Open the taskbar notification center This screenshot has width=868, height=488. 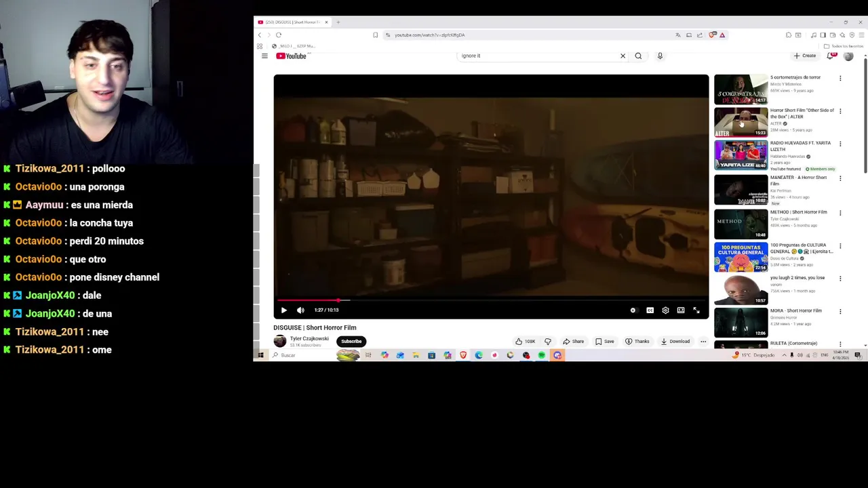click(858, 355)
